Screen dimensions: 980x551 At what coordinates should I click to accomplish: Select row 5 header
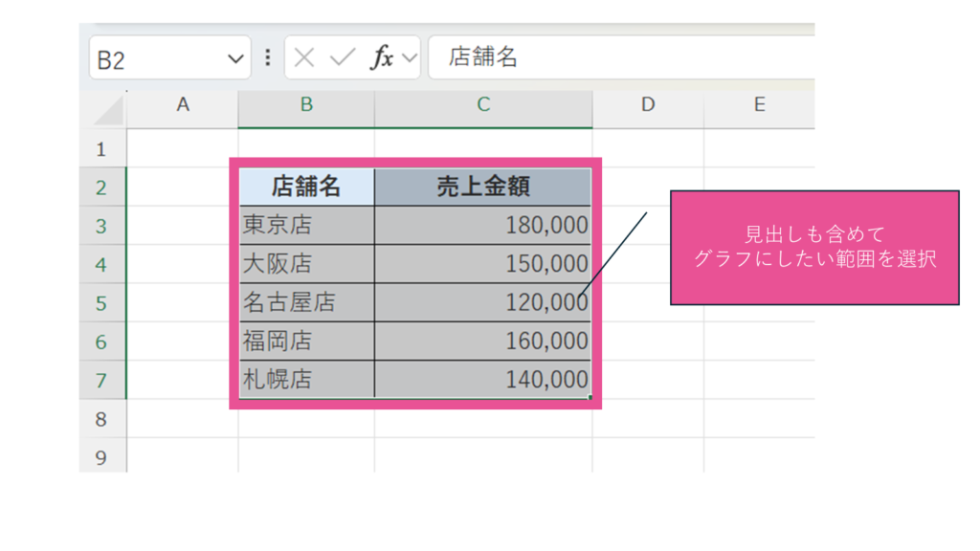[x=102, y=303]
